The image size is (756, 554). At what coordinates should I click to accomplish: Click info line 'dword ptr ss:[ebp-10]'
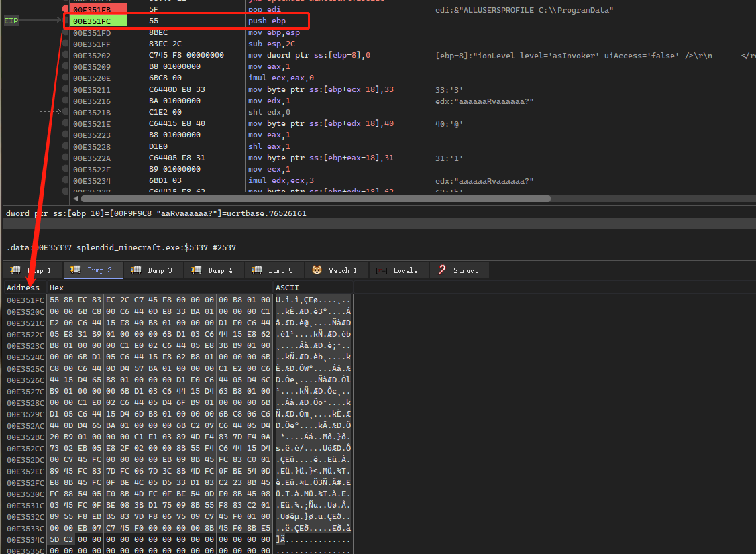[x=156, y=213]
